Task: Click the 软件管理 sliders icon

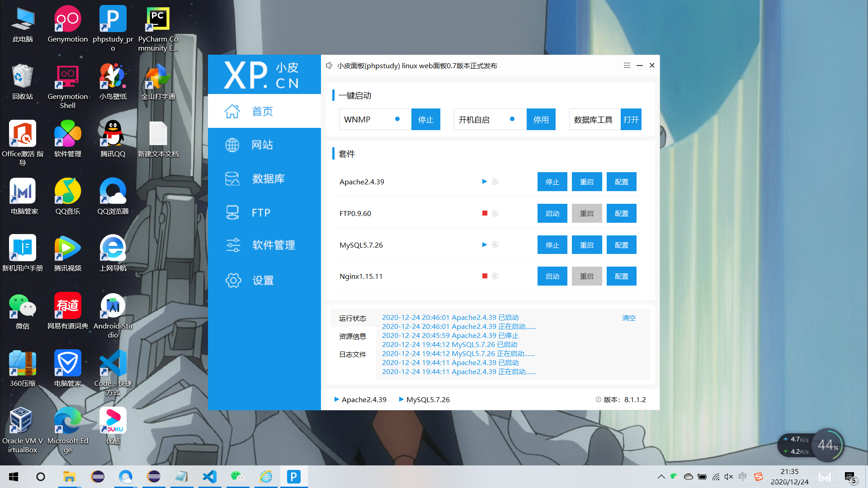Action: [x=233, y=245]
